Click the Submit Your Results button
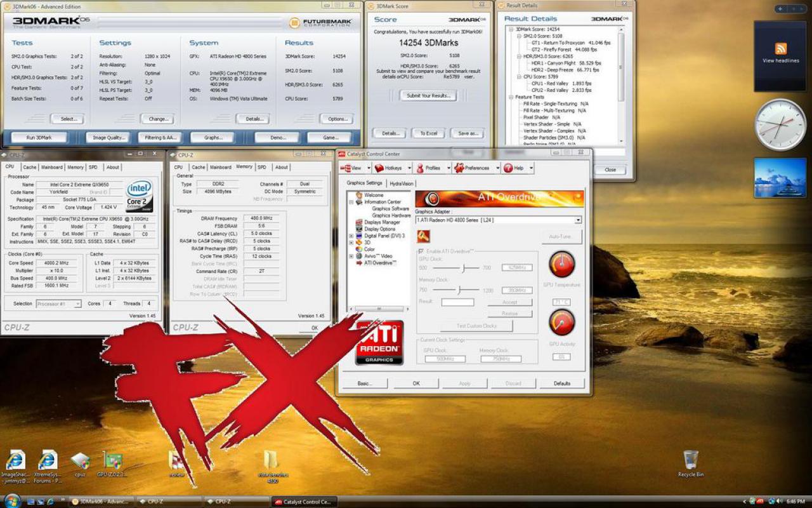The width and height of the screenshot is (812, 508). coord(428,96)
